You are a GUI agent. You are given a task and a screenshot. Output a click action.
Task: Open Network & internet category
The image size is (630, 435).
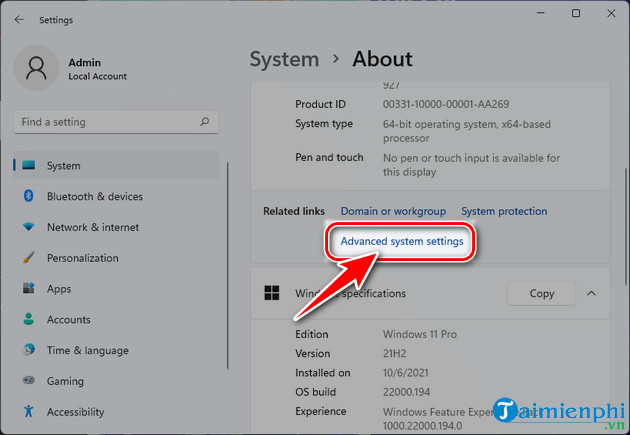[x=116, y=227]
